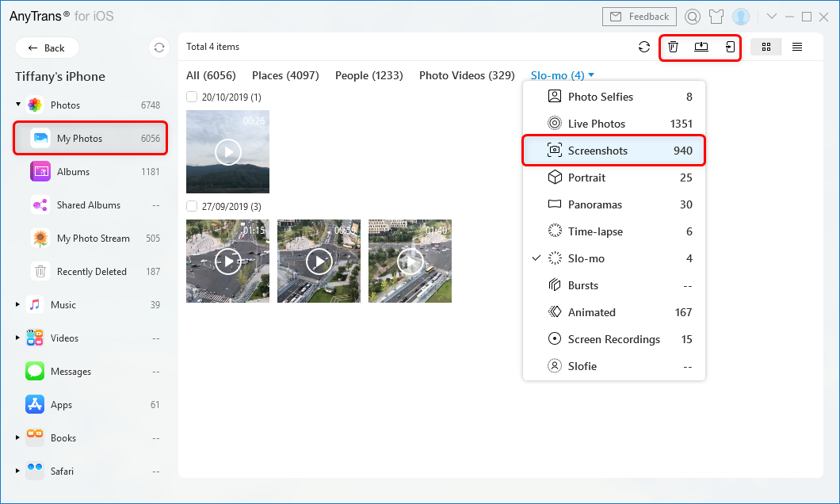Open the Feedback button
840x504 pixels.
tap(639, 17)
